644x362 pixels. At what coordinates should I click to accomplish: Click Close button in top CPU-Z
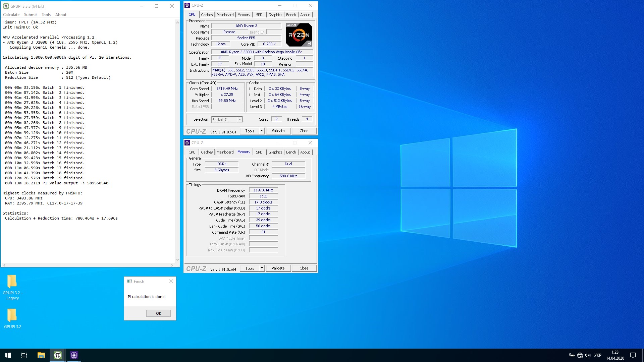click(x=304, y=131)
